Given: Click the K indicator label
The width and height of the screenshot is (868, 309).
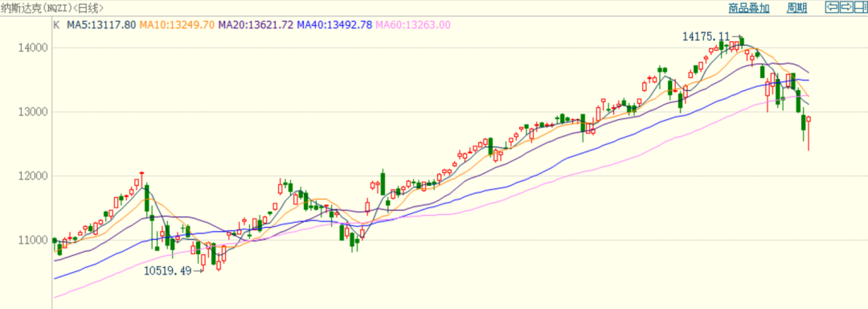Looking at the screenshot, I should (56, 24).
